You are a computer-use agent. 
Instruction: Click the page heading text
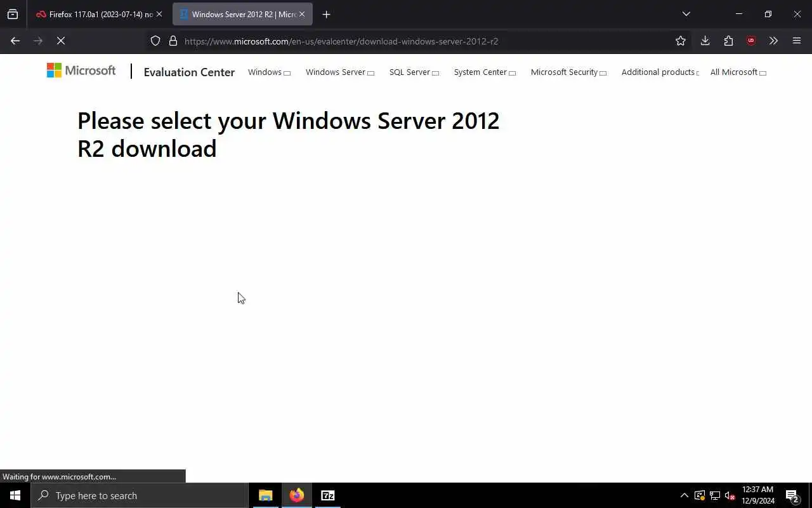[288, 135]
